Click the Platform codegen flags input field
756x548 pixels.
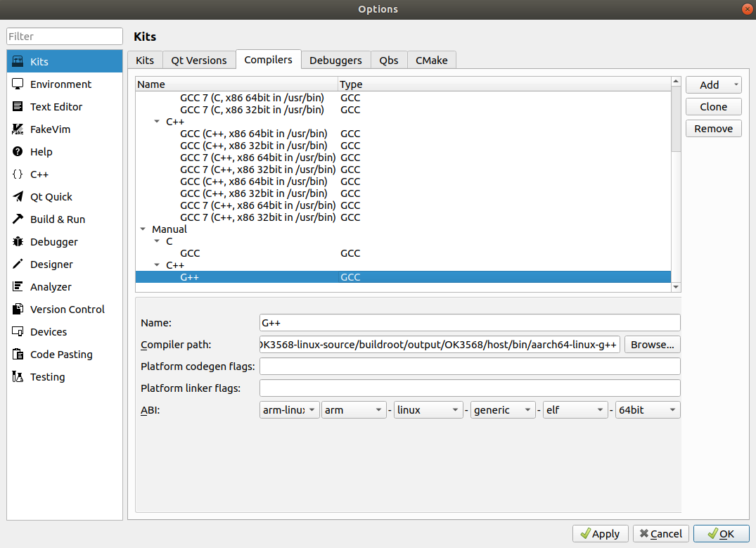(469, 367)
